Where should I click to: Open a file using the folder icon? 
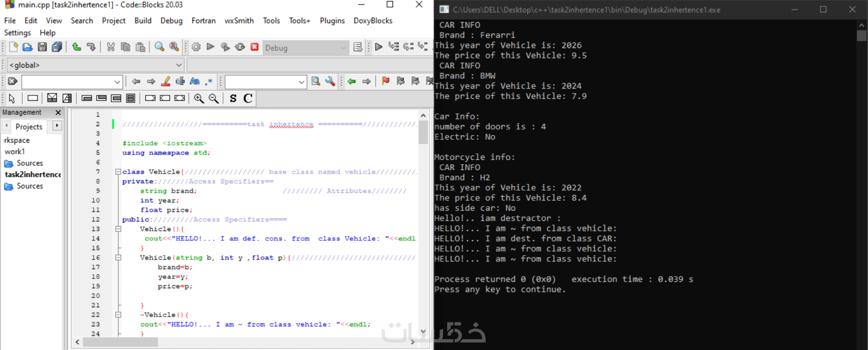click(x=28, y=47)
